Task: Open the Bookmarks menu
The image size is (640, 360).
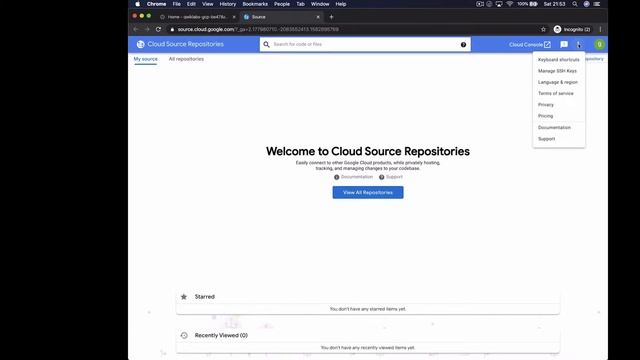Action: coord(255,4)
